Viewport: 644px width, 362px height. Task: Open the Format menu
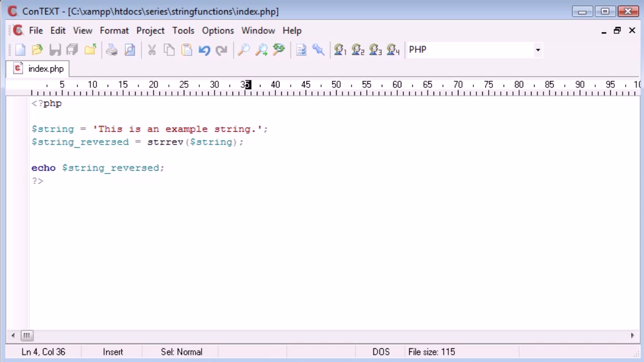[115, 30]
